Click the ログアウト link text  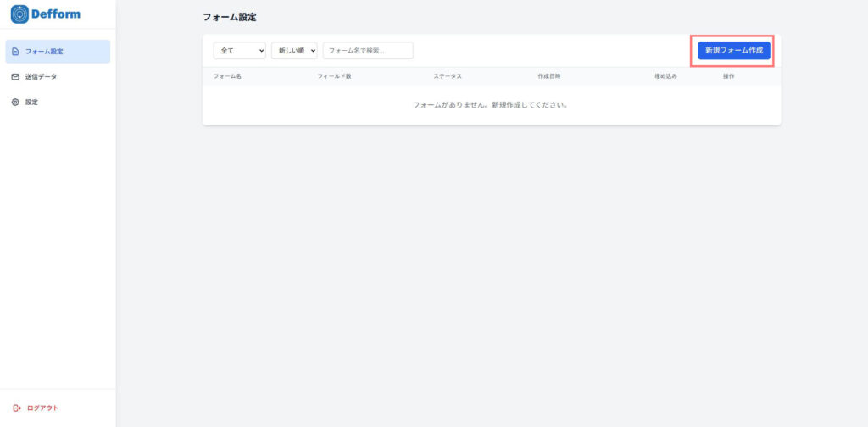(43, 408)
